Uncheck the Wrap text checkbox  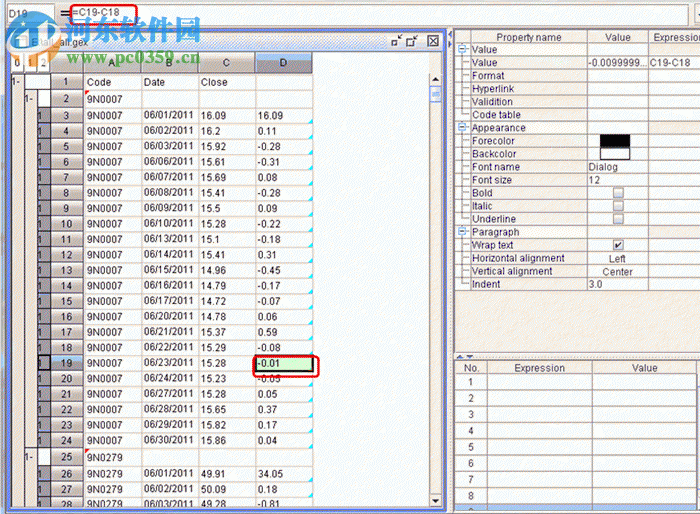pyautogui.click(x=618, y=245)
